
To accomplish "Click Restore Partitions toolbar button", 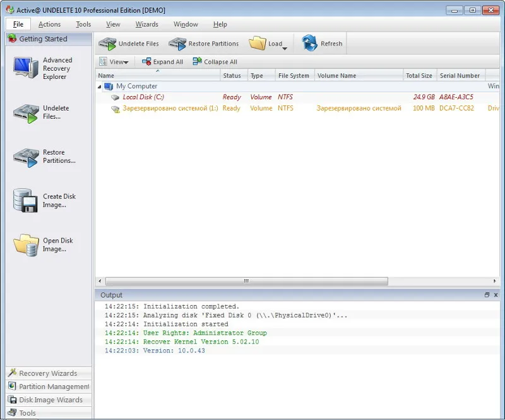I will tap(203, 44).
